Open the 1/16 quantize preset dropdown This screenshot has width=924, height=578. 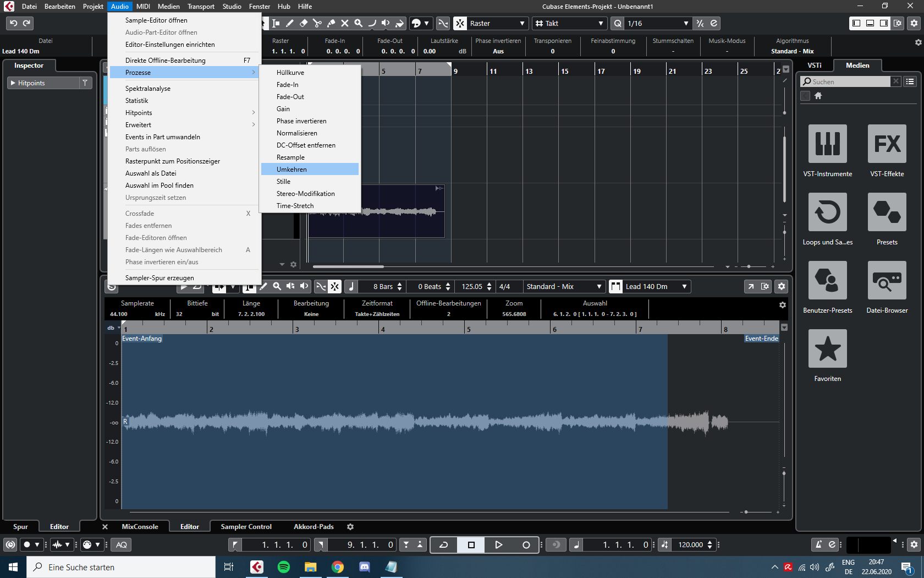(658, 23)
